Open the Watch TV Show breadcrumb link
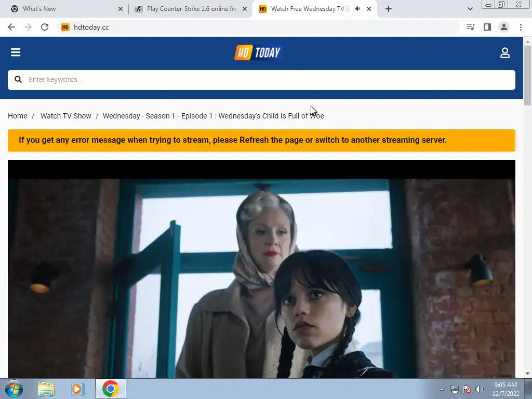This screenshot has height=399, width=532. pos(66,116)
